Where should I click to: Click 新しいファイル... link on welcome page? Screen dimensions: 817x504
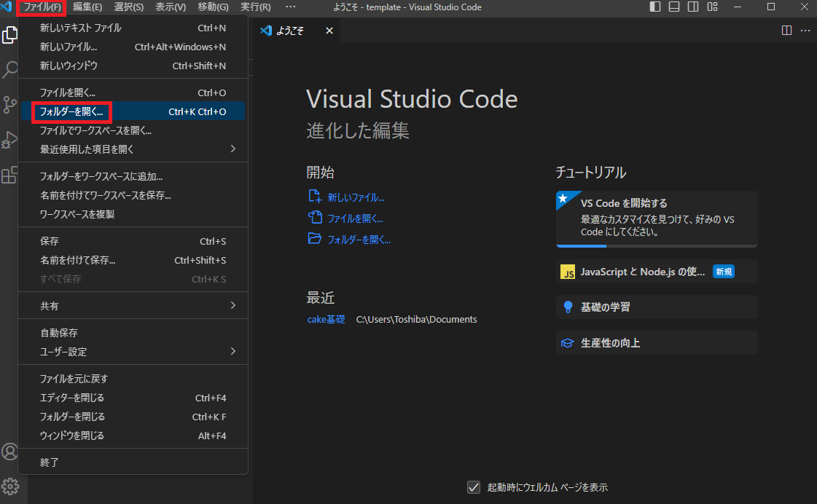356,197
